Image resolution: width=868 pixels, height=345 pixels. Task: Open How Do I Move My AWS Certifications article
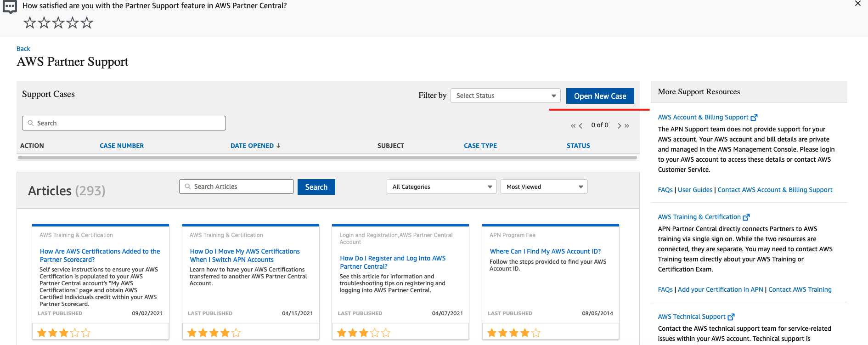pos(245,255)
